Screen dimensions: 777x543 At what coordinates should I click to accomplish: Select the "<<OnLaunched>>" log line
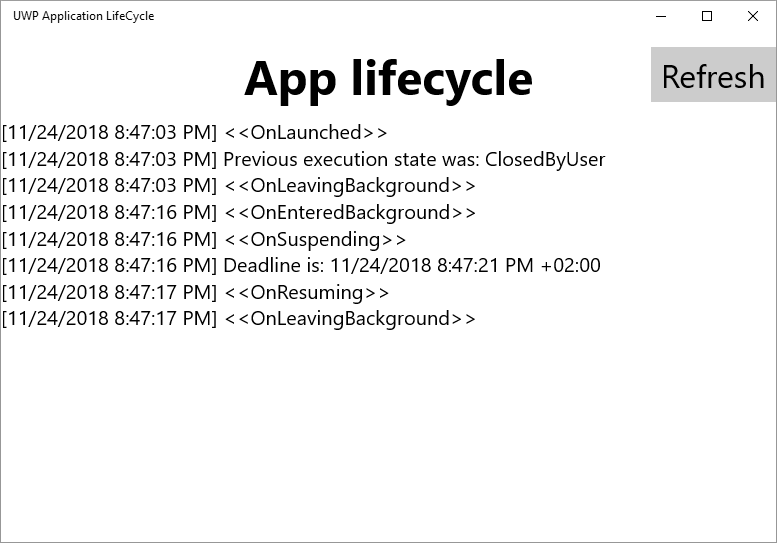coord(194,133)
